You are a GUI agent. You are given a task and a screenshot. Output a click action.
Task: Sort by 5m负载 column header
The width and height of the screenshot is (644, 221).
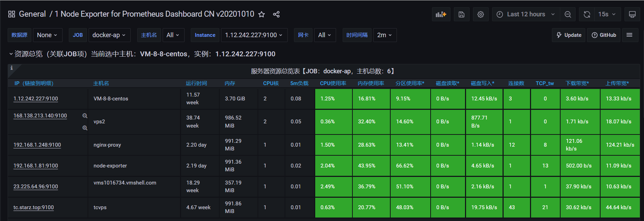299,83
